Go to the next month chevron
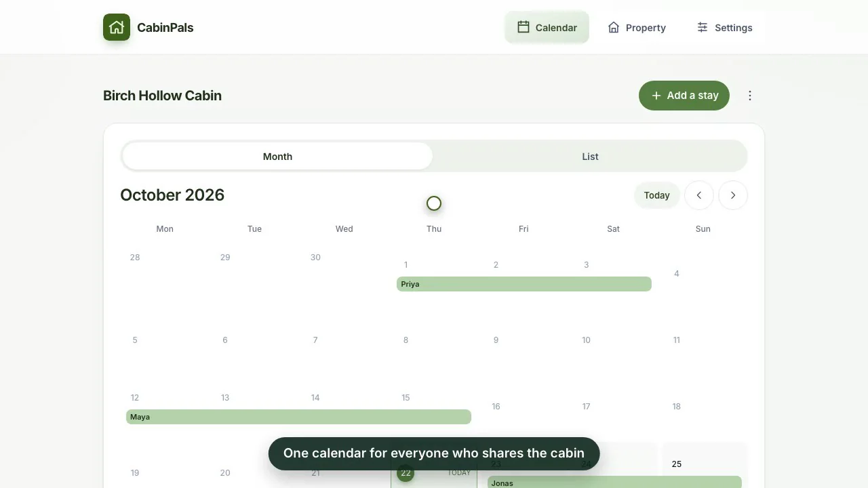Viewport: 868px width, 488px height. (733, 195)
